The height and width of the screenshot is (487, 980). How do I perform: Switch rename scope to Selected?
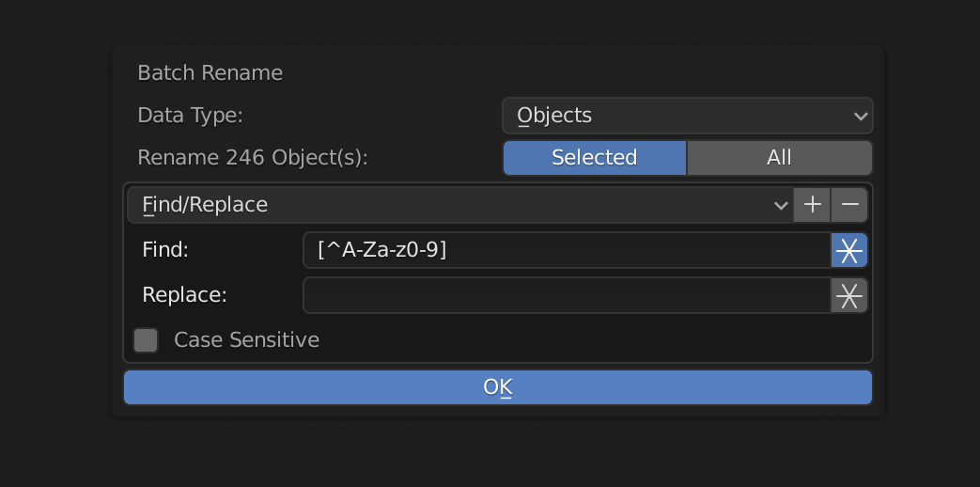tap(595, 158)
